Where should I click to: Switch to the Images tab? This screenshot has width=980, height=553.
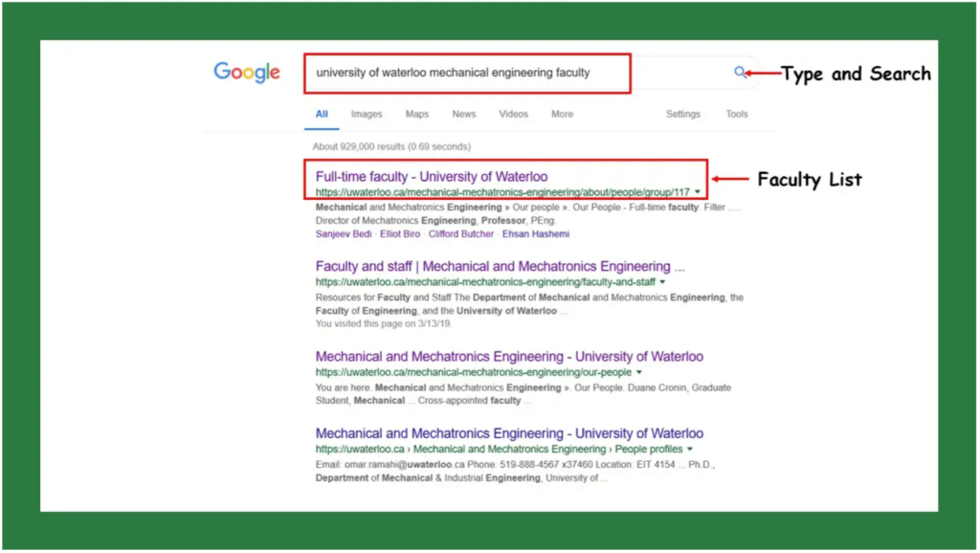tap(367, 114)
